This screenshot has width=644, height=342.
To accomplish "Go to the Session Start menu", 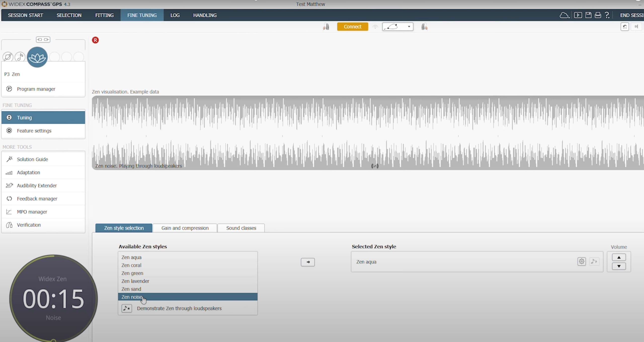I will tap(25, 15).
